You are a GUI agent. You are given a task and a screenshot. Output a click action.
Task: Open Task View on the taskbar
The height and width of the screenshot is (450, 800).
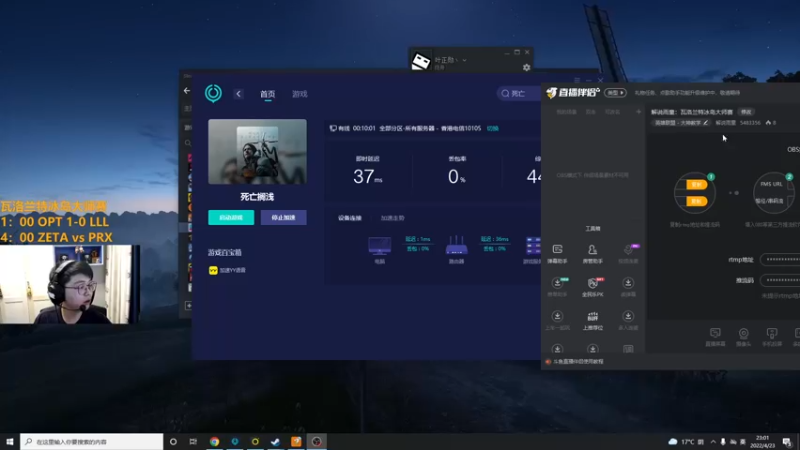click(x=193, y=442)
